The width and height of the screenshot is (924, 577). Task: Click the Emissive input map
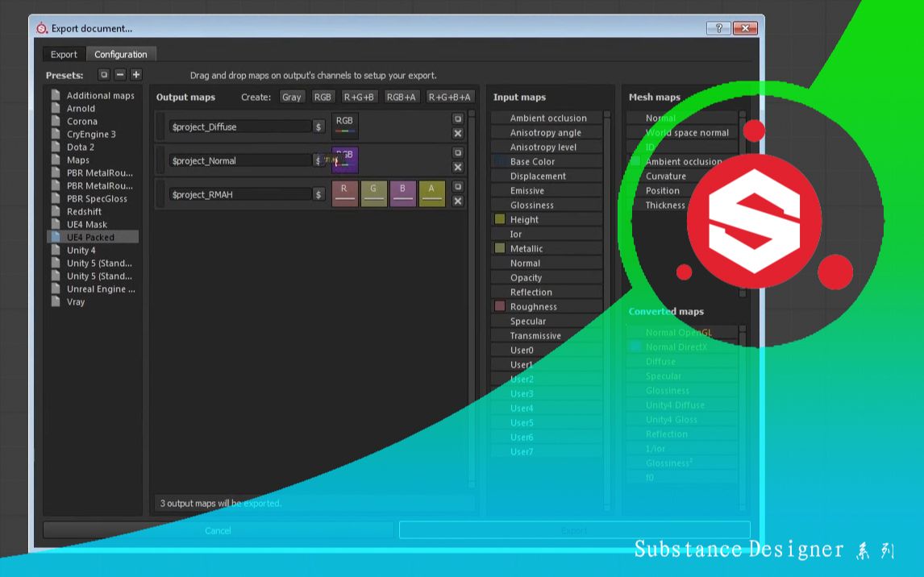(547, 191)
